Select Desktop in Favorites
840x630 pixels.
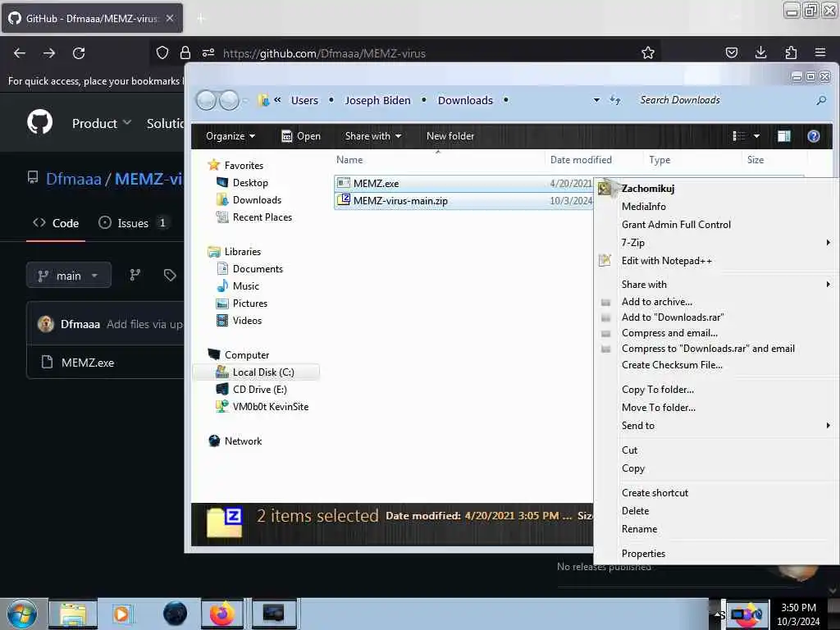250,183
